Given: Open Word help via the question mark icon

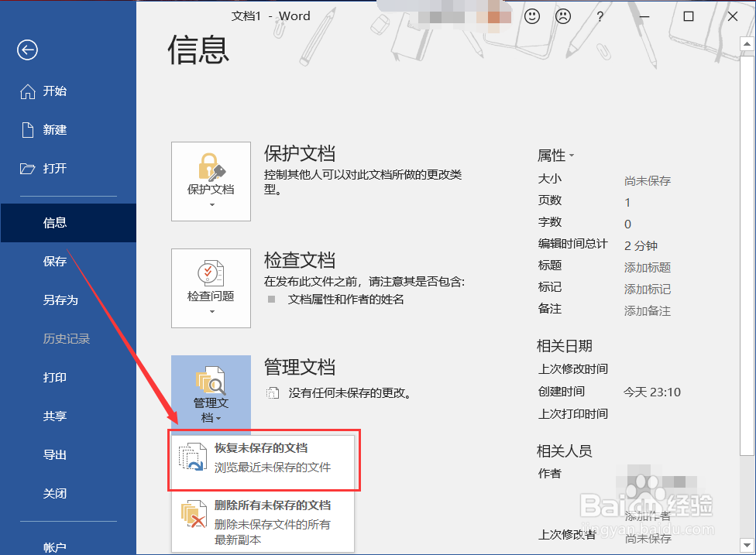Looking at the screenshot, I should (x=600, y=15).
